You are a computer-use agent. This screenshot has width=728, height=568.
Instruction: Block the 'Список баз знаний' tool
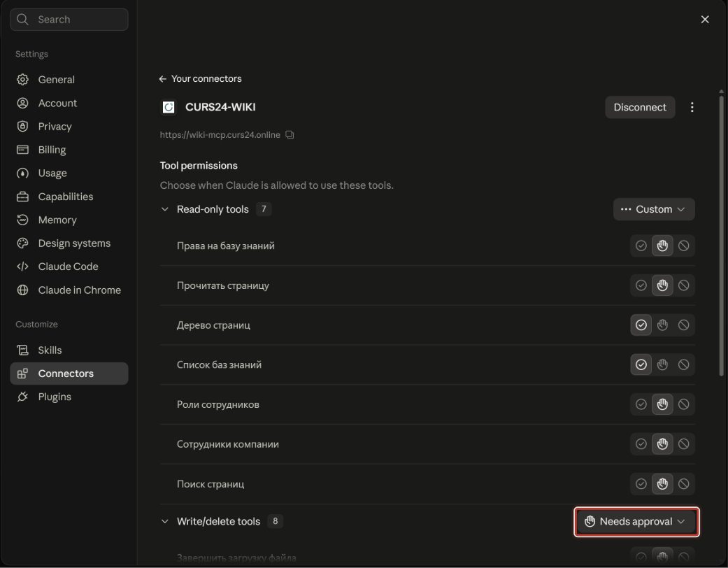point(683,364)
